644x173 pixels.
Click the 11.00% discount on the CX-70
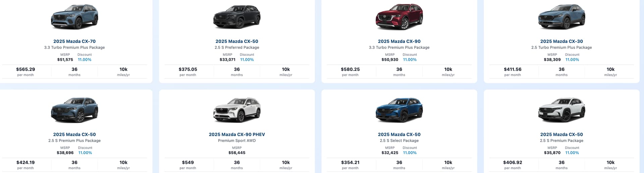point(85,59)
